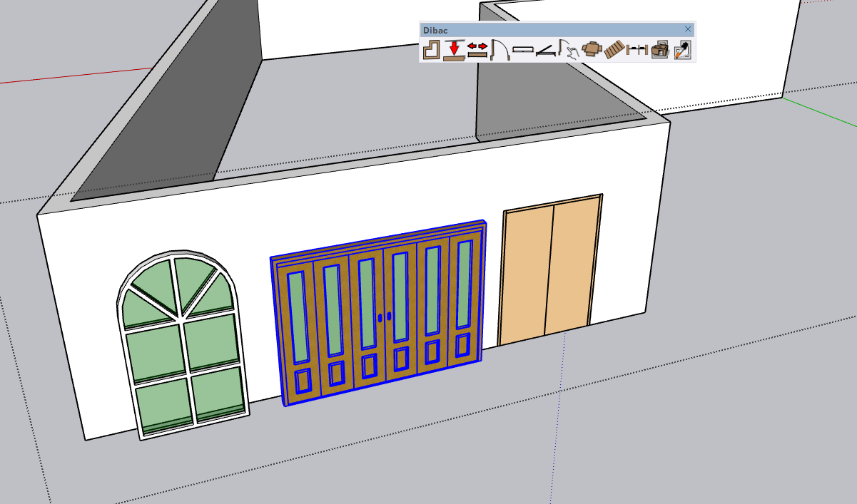Image resolution: width=857 pixels, height=504 pixels.
Task: Select the Window tool in Dibac
Action: 523,50
